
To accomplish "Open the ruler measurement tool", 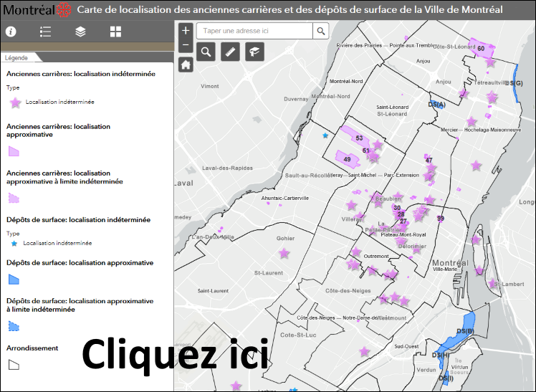I will (x=230, y=52).
